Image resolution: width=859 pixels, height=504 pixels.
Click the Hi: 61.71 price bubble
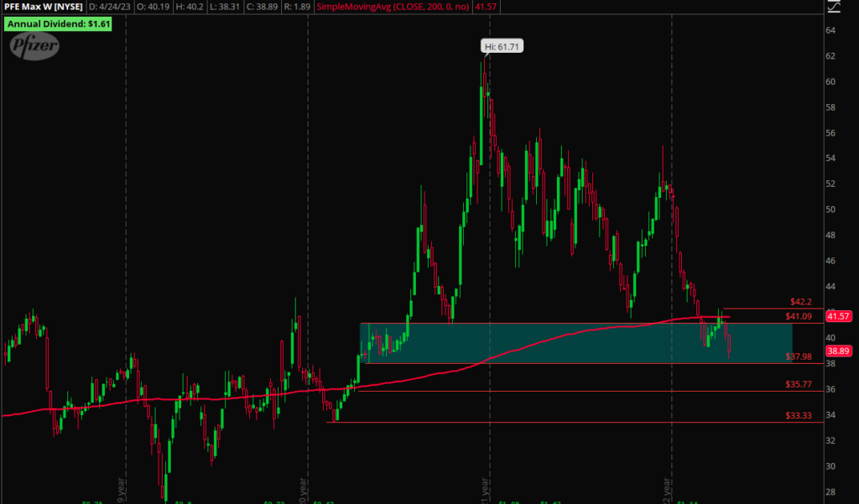coord(502,47)
